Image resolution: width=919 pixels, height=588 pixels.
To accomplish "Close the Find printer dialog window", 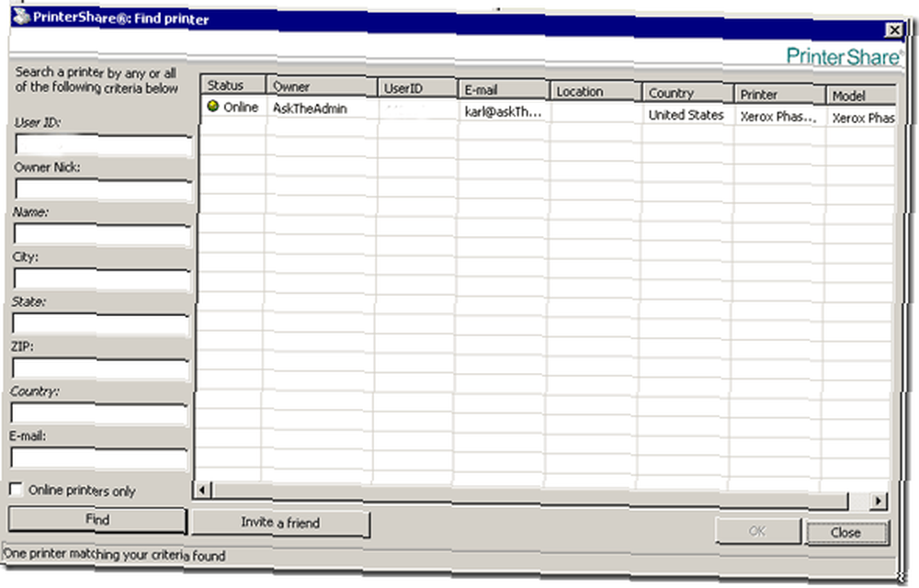I will click(894, 29).
